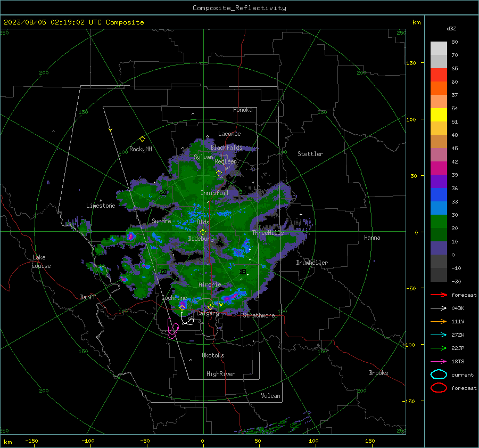Click the cyan 27ZW arrow in the legend
479x448 pixels.
click(439, 335)
